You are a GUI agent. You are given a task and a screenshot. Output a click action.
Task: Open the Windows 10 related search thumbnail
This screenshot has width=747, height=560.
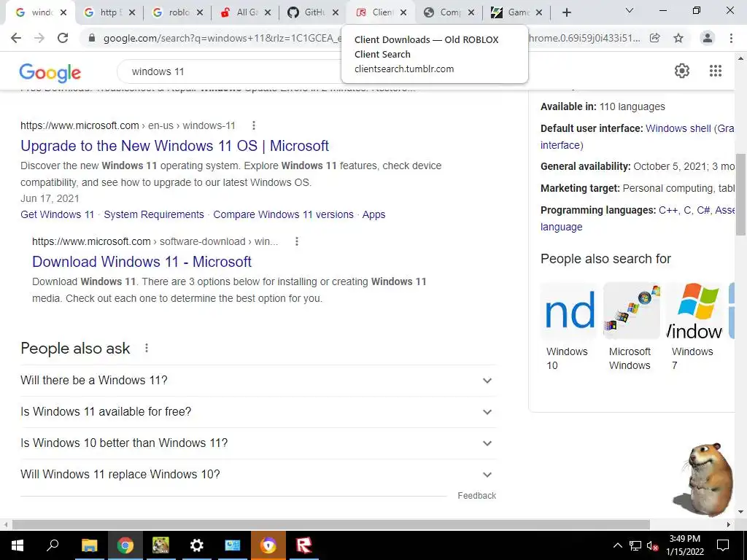pyautogui.click(x=568, y=327)
